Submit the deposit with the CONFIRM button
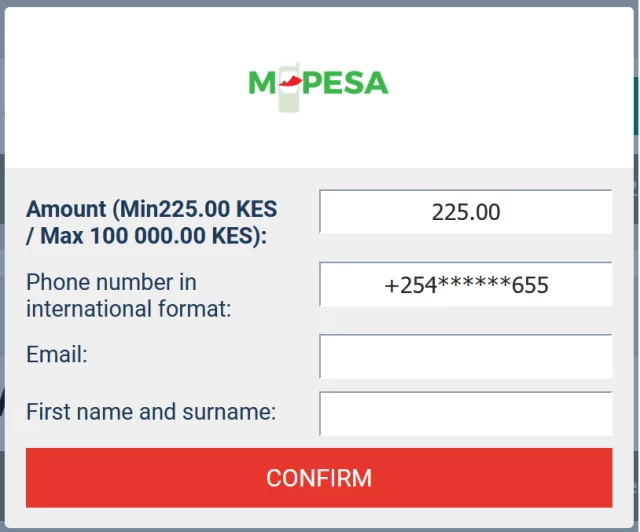Screen dimensions: 640x532 [319, 478]
